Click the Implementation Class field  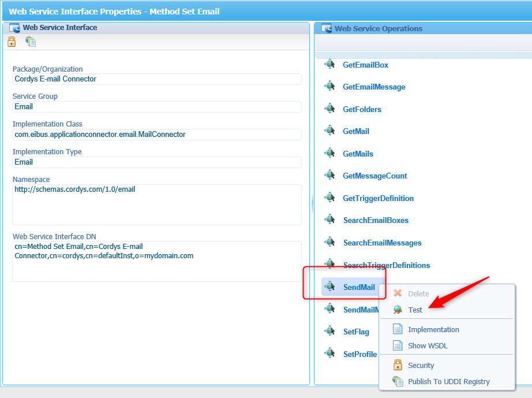click(156, 135)
